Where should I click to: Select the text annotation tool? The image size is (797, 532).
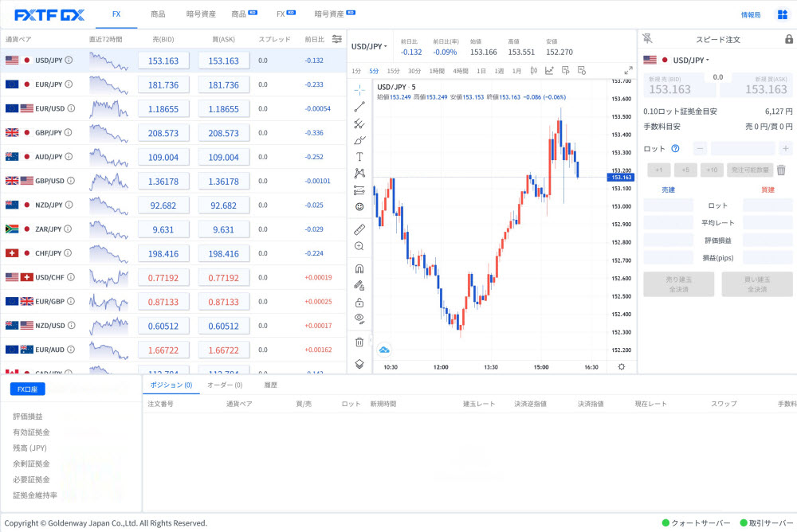[x=359, y=156]
